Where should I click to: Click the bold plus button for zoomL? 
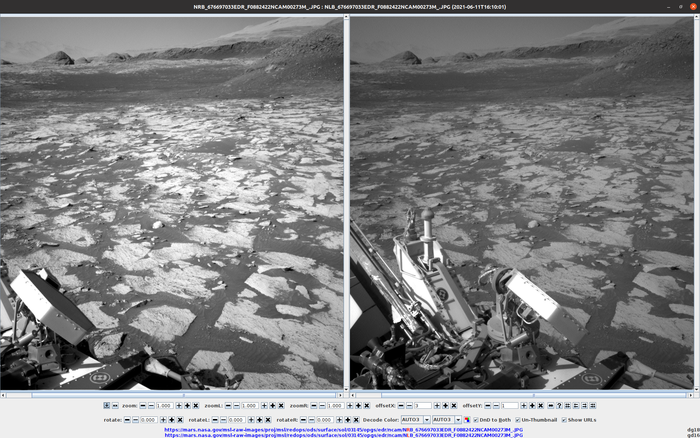273,405
